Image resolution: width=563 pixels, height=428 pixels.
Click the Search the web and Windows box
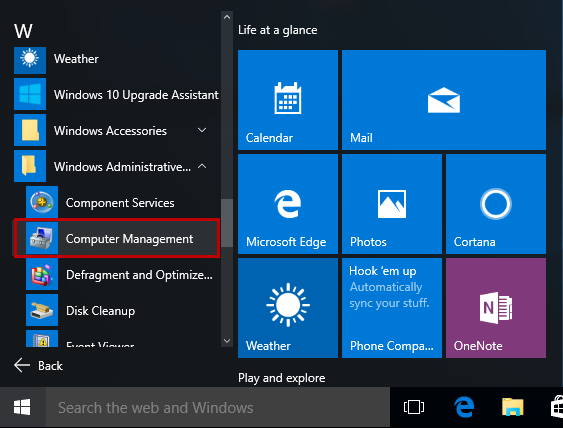click(218, 408)
